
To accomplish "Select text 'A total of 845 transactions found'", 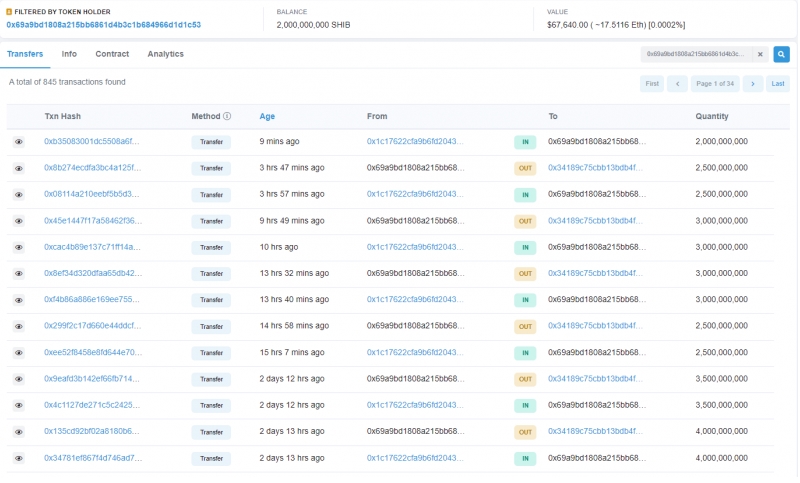I will pyautogui.click(x=67, y=82).
